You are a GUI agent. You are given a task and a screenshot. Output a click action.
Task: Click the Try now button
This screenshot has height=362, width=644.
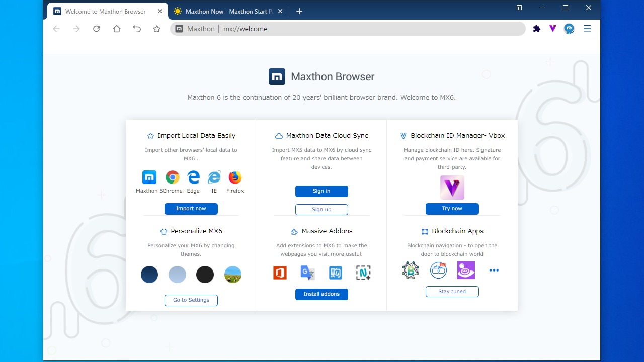pos(452,209)
